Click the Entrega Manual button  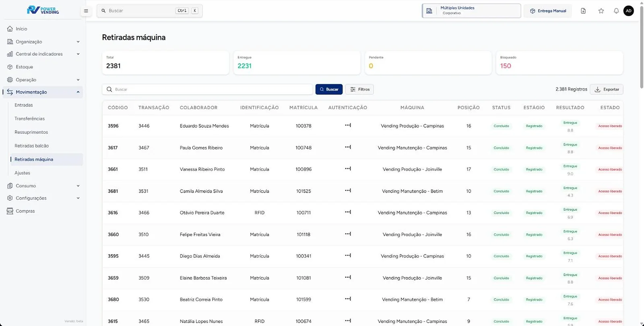pos(548,11)
